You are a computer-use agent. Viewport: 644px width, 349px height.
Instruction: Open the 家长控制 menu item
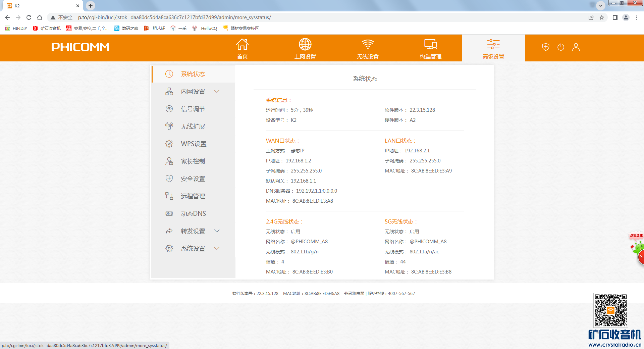194,161
